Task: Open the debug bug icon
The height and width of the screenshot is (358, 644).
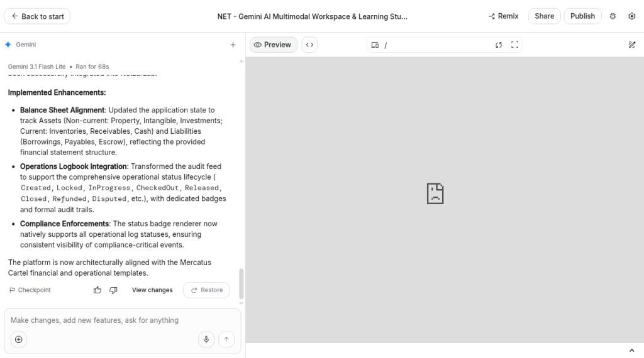Action: (613, 16)
